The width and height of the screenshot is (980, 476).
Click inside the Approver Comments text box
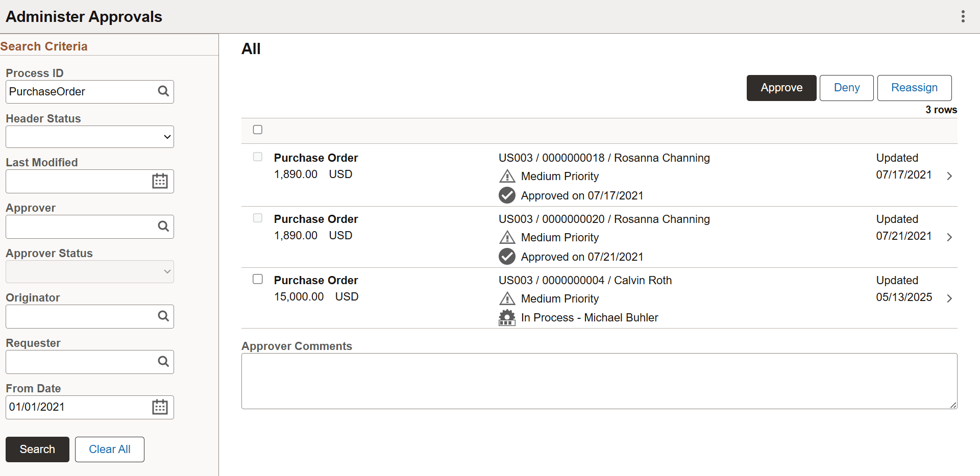coord(597,381)
